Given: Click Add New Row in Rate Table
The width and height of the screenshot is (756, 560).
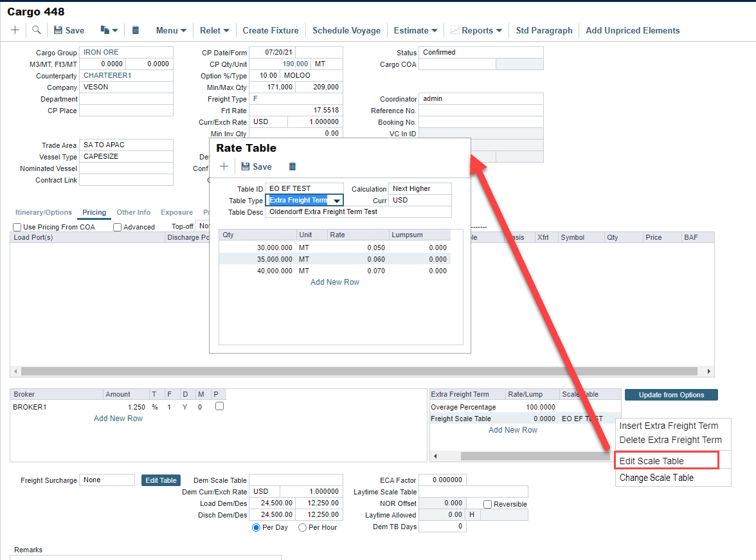Looking at the screenshot, I should (x=335, y=282).
